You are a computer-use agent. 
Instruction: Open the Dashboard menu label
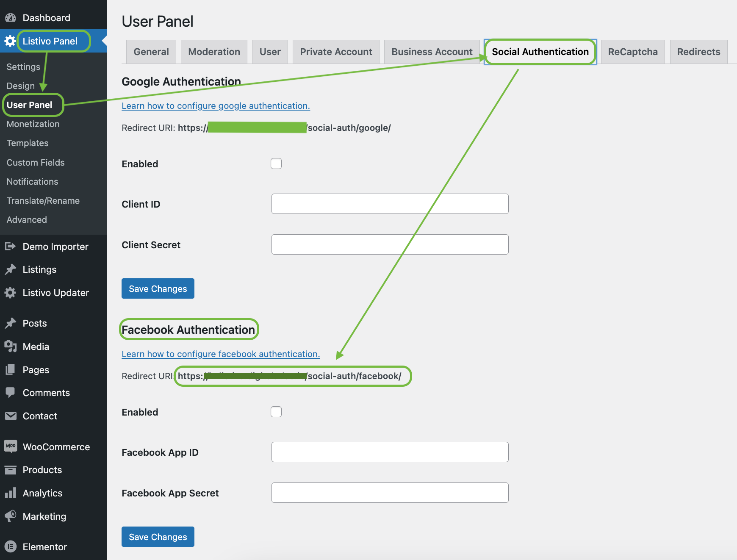tap(47, 18)
